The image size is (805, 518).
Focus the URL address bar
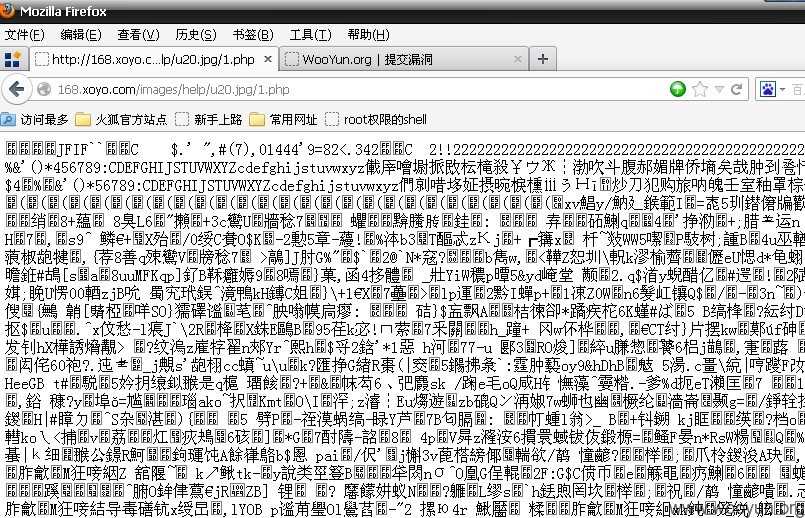click(359, 89)
